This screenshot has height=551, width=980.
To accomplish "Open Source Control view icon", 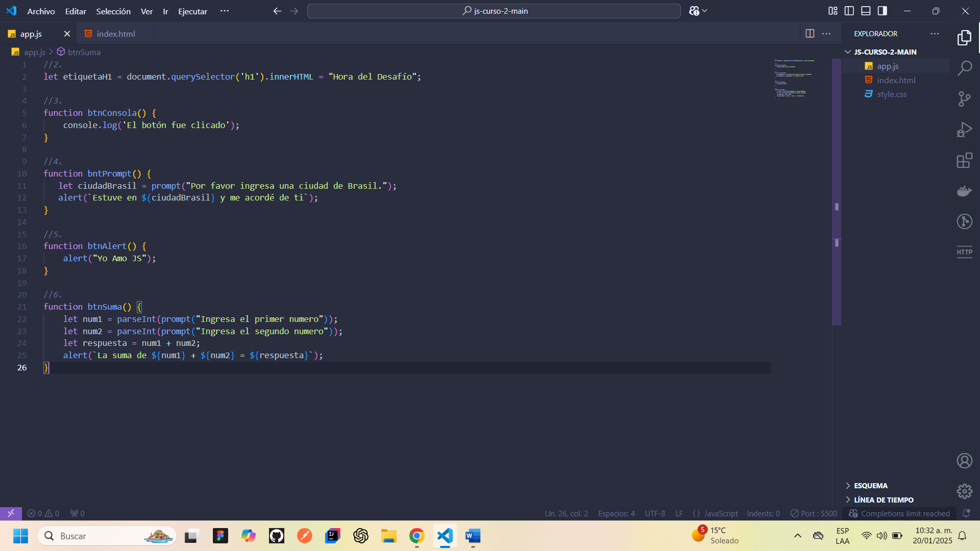I will 964,98.
